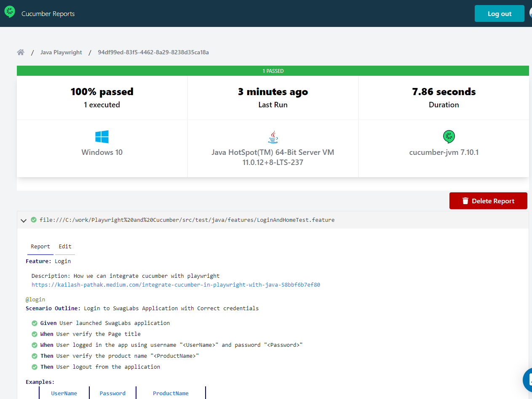Click the green 1 PASSED progress bar
Image resolution: width=532 pixels, height=399 pixels.
pos(273,70)
